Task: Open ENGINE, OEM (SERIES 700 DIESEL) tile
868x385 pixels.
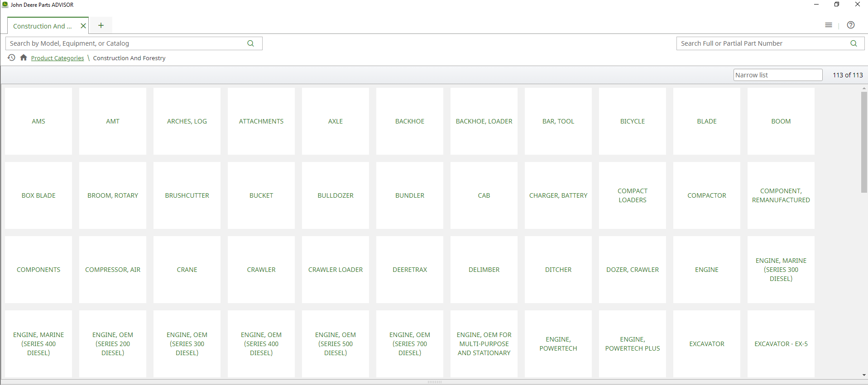Action: click(x=410, y=344)
